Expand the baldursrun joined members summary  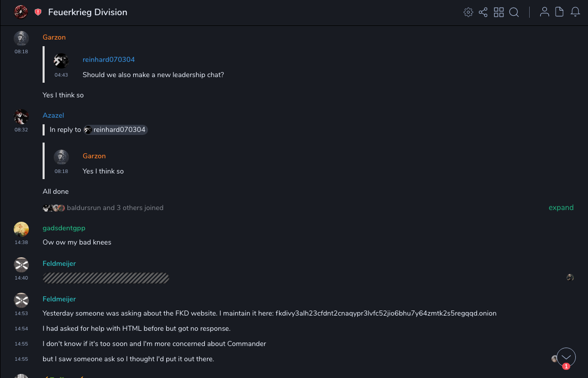pyautogui.click(x=561, y=208)
